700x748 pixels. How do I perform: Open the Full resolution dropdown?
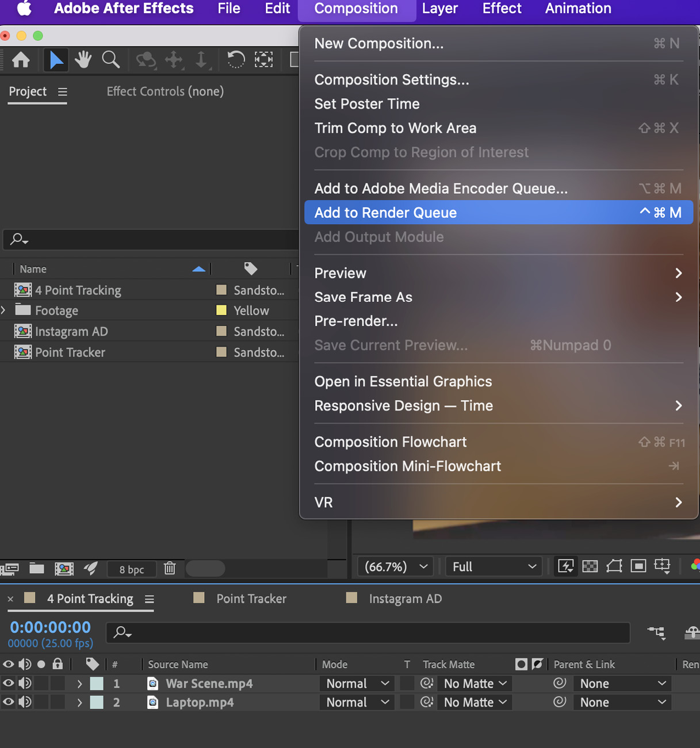(495, 566)
